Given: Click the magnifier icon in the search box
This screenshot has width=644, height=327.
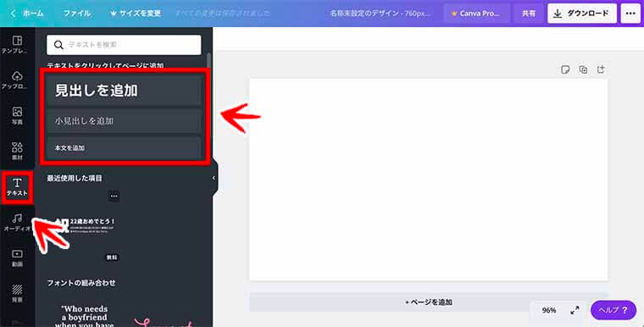Looking at the screenshot, I should (x=58, y=45).
